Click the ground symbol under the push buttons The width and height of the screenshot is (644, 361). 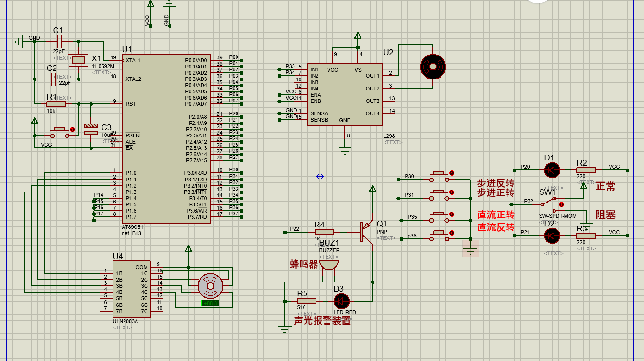tap(471, 250)
